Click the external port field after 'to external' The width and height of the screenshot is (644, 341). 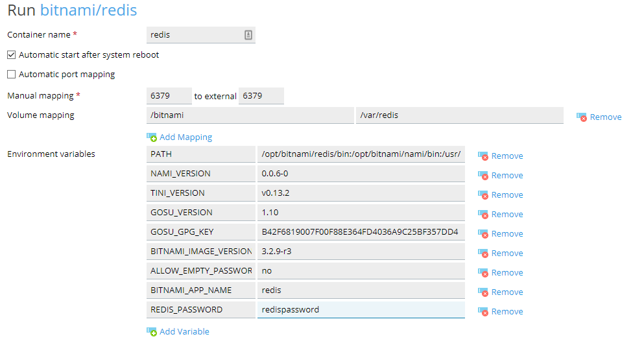[261, 95]
